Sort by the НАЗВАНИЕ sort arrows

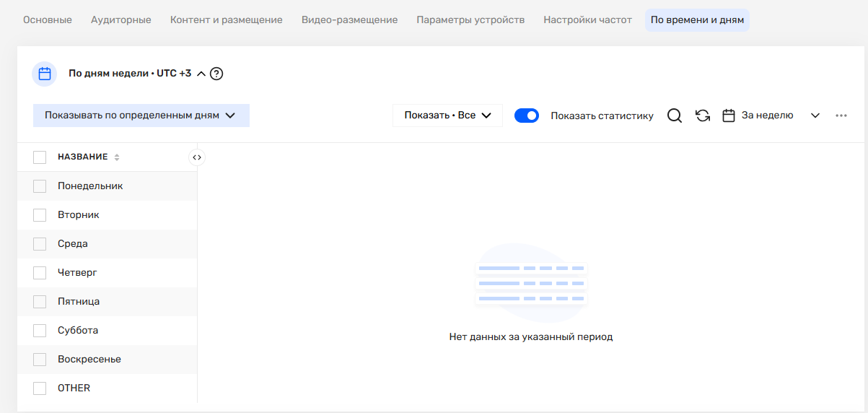[117, 157]
